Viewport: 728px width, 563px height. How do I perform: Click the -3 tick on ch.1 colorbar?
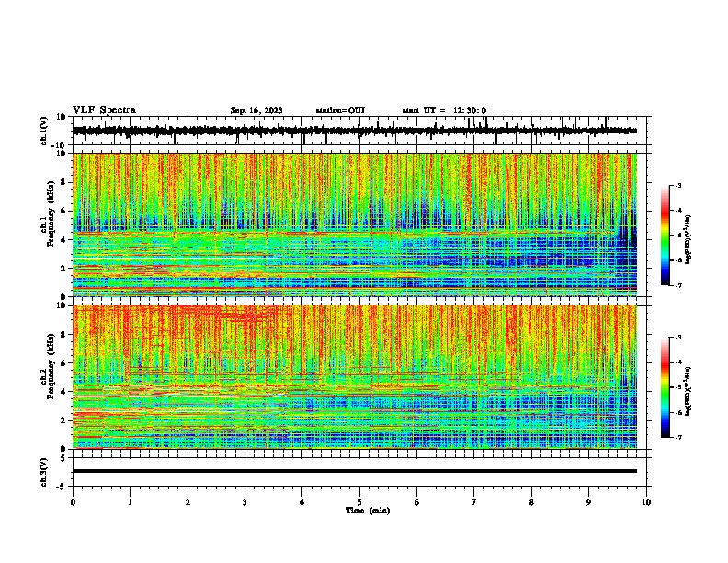point(678,186)
